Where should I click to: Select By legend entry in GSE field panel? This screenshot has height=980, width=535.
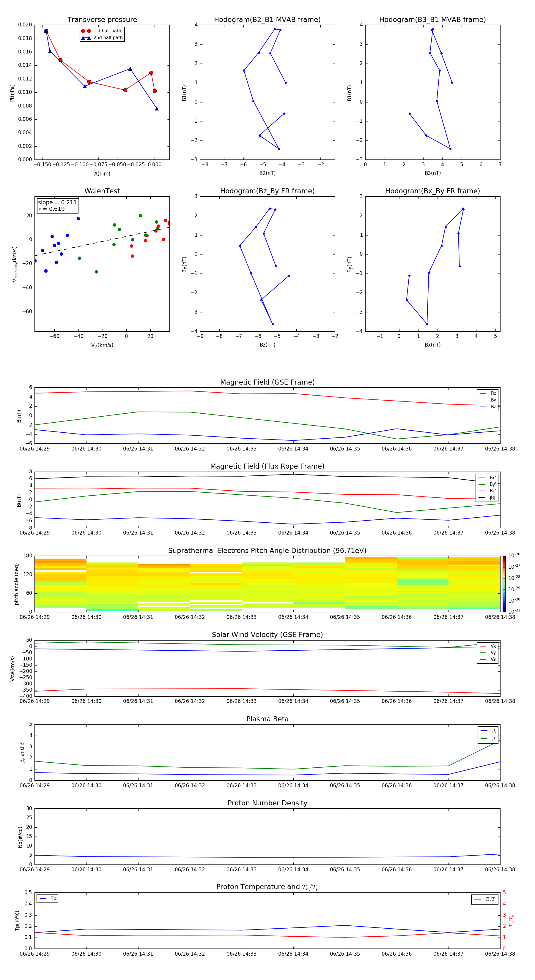[488, 400]
